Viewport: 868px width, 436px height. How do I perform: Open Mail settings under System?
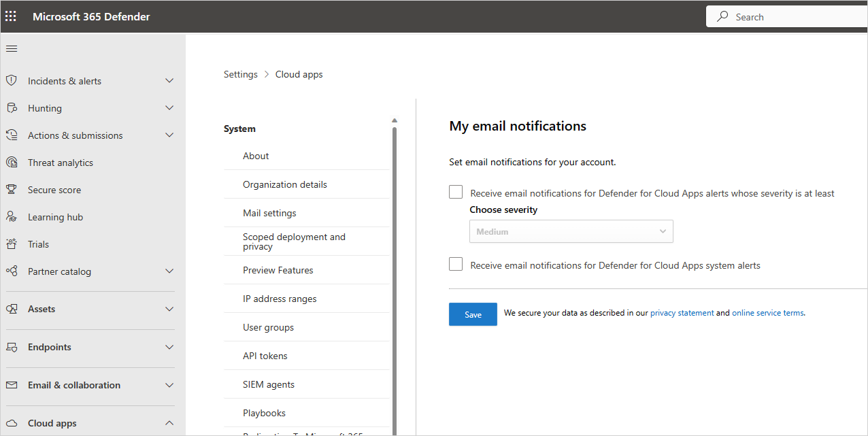coord(269,212)
